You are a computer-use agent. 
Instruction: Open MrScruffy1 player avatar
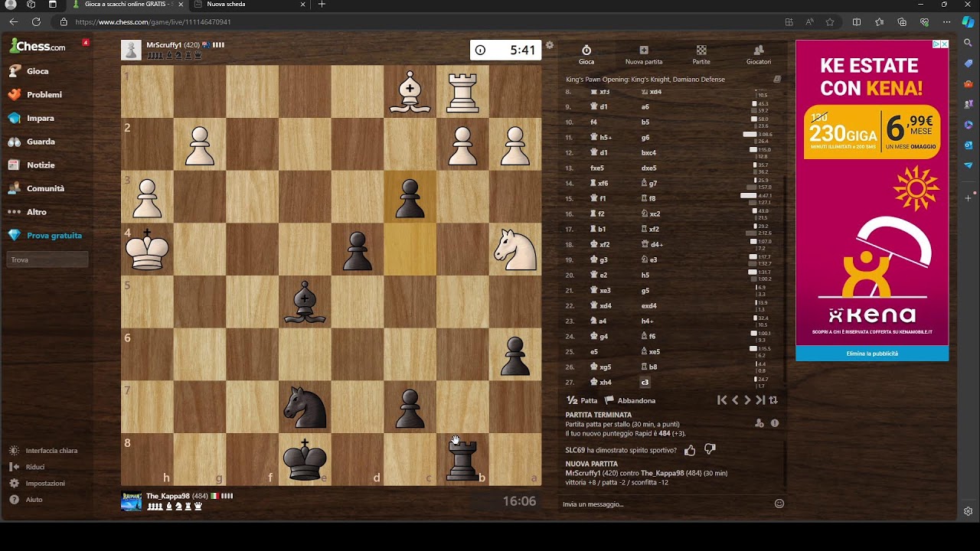(131, 50)
